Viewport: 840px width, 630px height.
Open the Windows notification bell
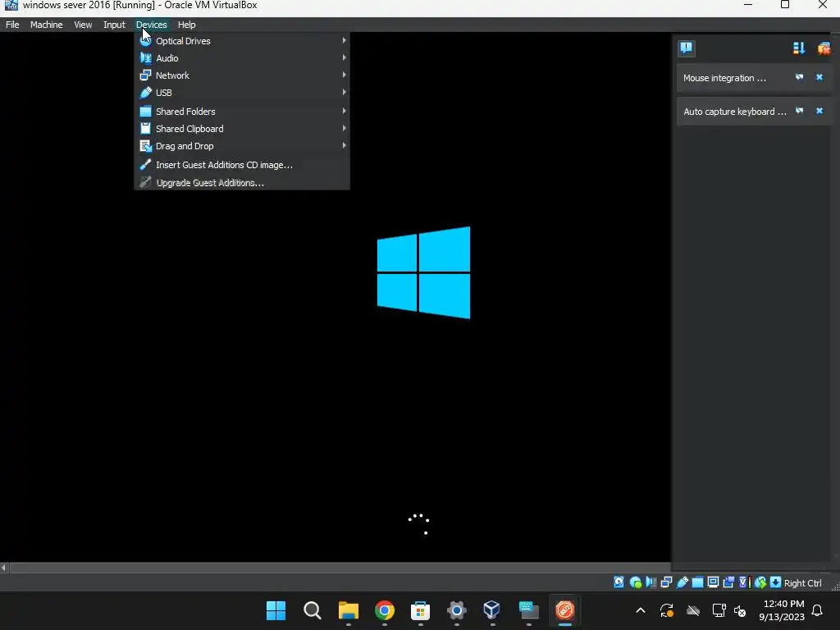click(818, 610)
